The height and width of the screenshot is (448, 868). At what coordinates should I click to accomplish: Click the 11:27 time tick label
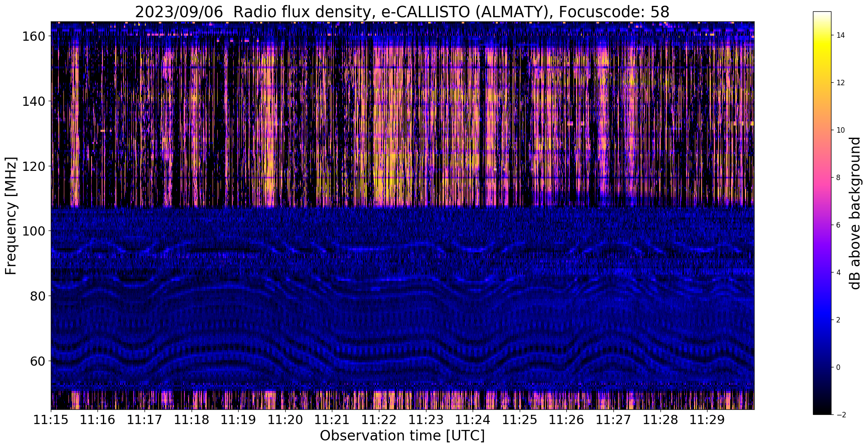coord(613,420)
